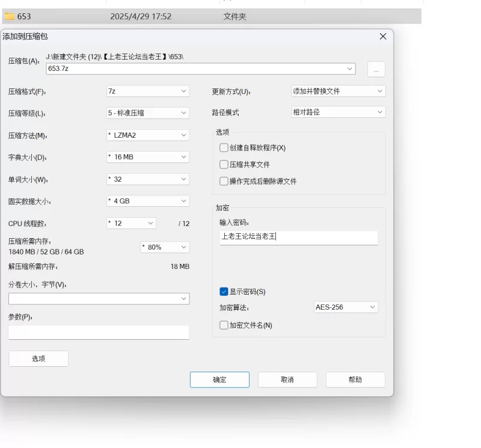Screen dimensions: 481x448
Task: Enable the 加密文件名(N) checkbox
Action: click(x=224, y=325)
